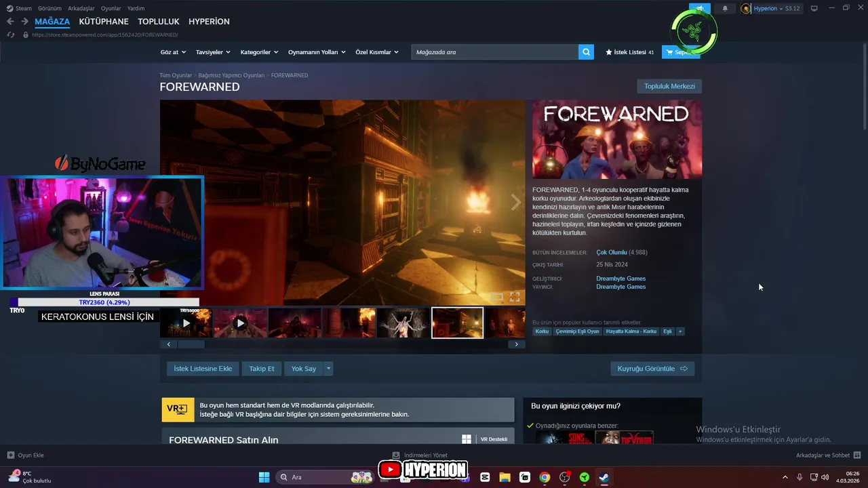Click the Eşli tag

[667, 331]
